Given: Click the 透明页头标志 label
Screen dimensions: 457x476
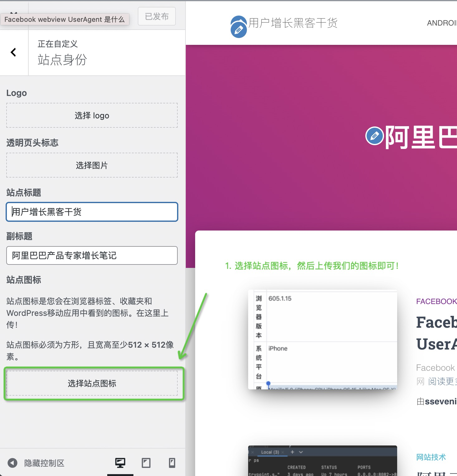Looking at the screenshot, I should tap(32, 143).
